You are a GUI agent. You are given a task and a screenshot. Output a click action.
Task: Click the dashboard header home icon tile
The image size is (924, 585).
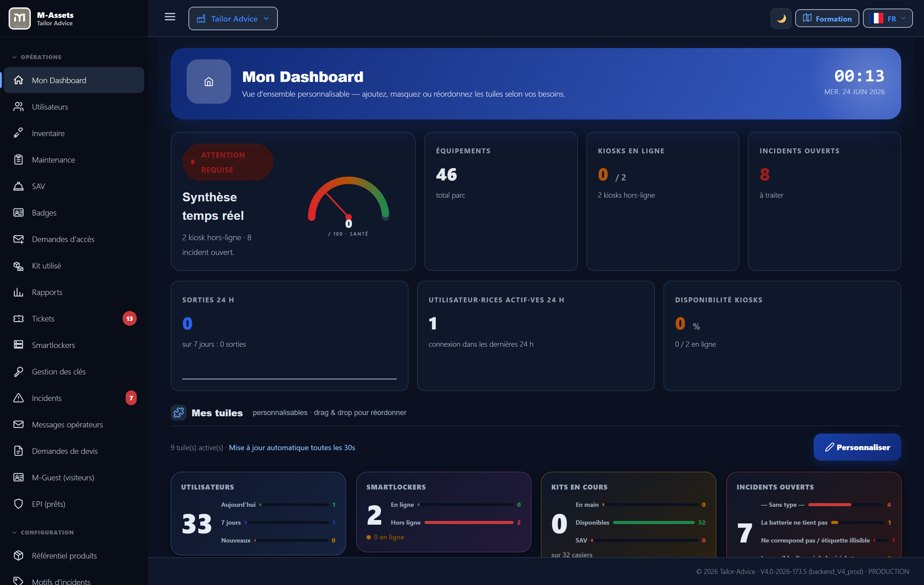(209, 81)
